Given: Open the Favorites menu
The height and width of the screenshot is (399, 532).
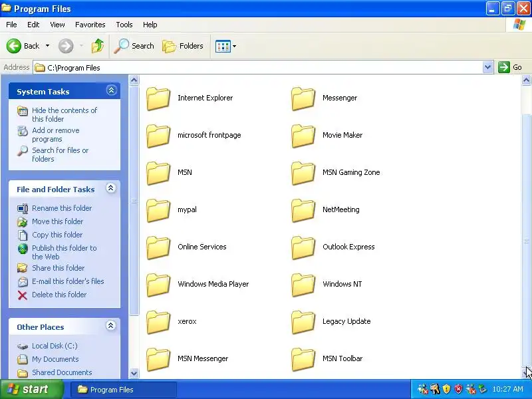Looking at the screenshot, I should pos(90,25).
